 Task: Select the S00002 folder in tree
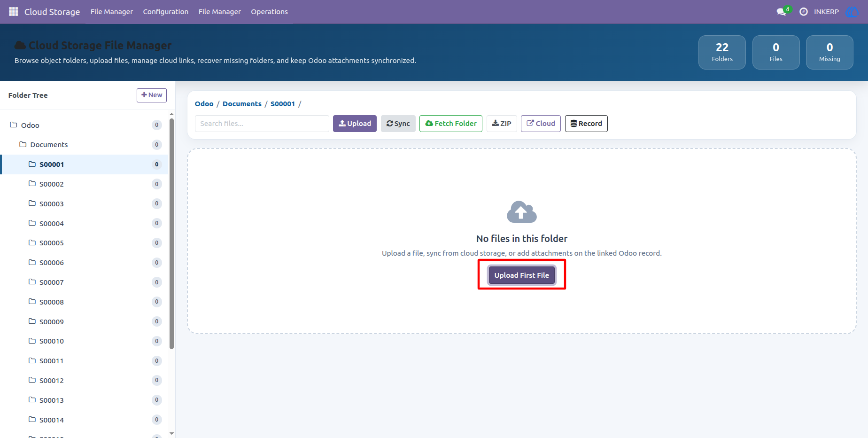point(85,184)
